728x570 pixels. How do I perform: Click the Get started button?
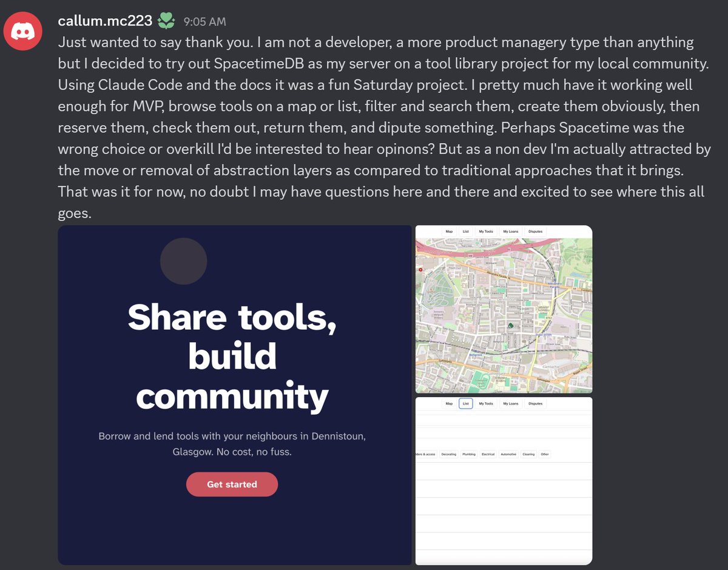point(232,485)
